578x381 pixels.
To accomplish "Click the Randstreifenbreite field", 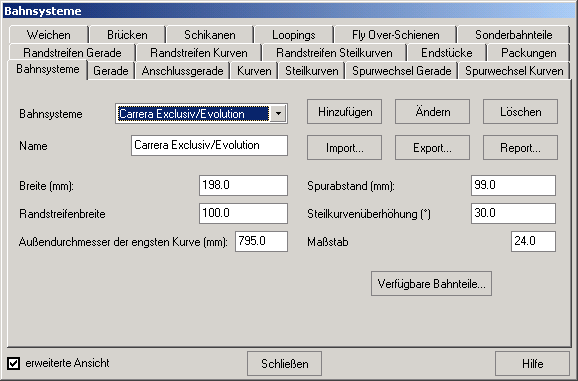I will [x=243, y=213].
